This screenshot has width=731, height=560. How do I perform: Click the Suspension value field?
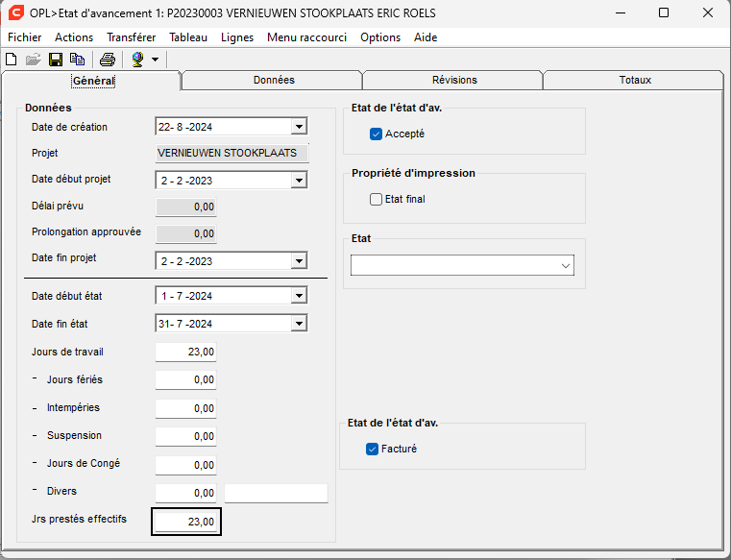click(185, 436)
